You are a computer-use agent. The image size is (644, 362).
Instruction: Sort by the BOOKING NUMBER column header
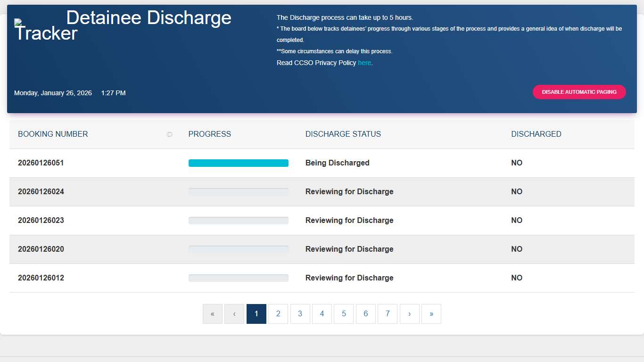(53, 134)
